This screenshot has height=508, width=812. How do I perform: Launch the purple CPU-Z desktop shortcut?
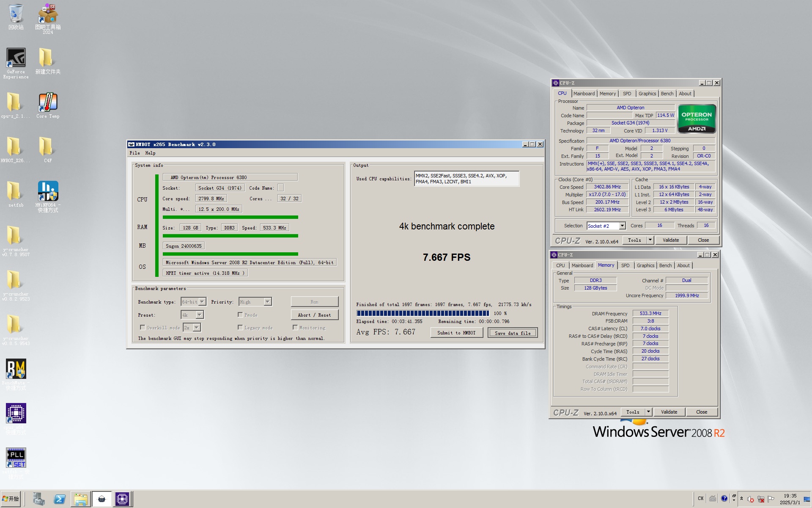16,419
